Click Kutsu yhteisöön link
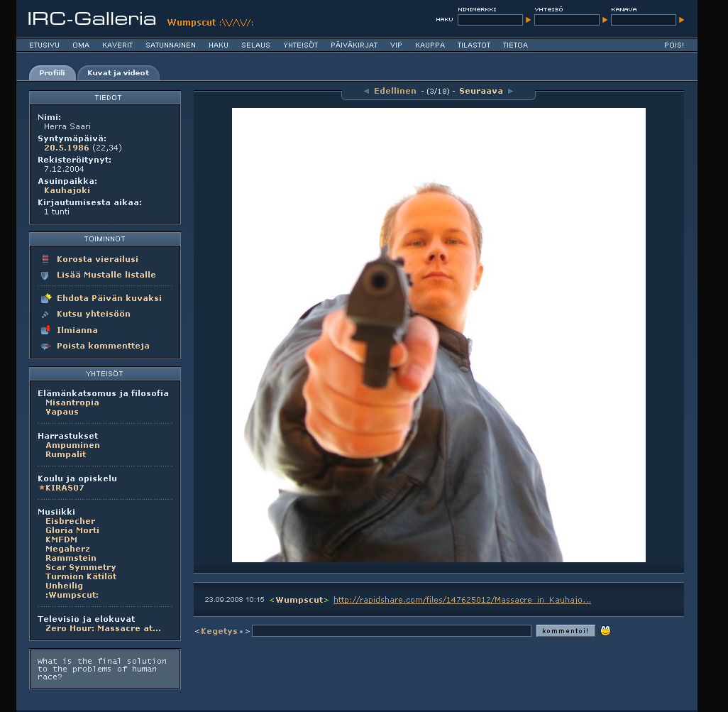This screenshot has width=728, height=712. pos(94,314)
